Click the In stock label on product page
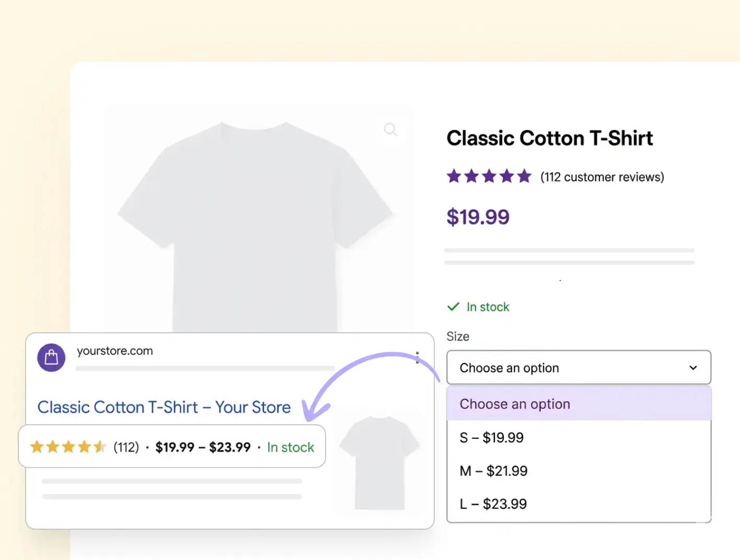The height and width of the screenshot is (560, 740). click(x=488, y=307)
